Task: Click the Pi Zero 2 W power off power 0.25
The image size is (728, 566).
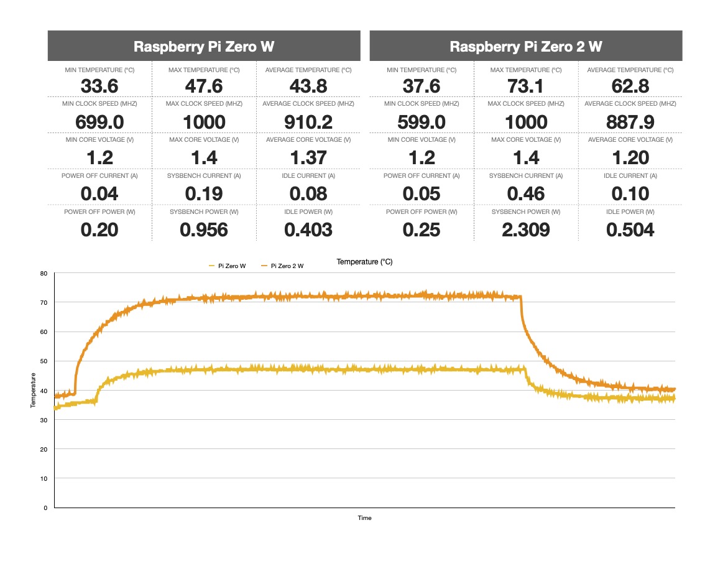Action: click(422, 230)
